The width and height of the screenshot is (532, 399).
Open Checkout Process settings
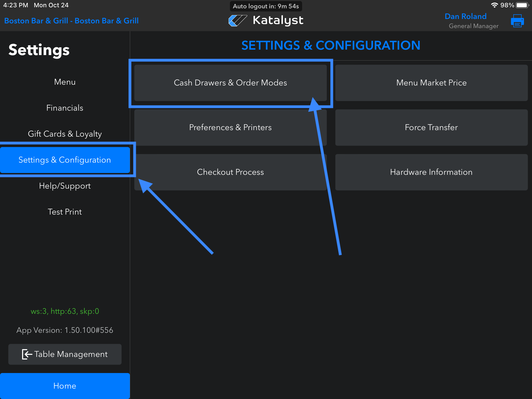tap(230, 172)
